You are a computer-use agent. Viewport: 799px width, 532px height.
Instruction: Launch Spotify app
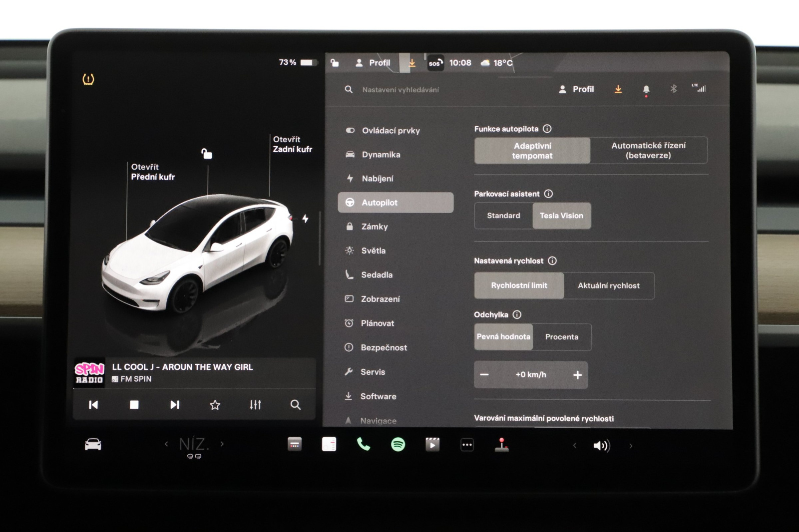tap(398, 444)
